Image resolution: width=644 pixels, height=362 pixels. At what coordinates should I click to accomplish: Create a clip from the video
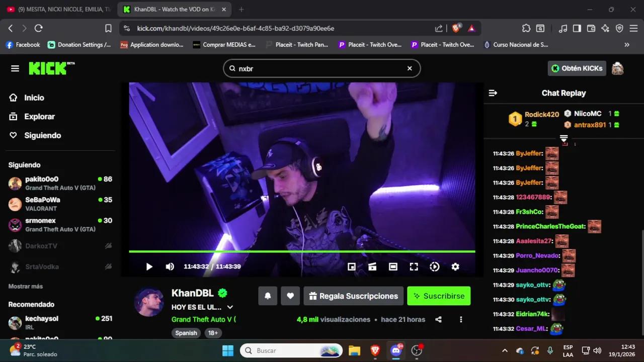(372, 266)
